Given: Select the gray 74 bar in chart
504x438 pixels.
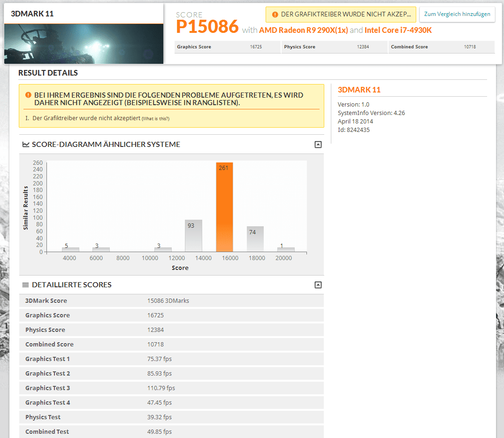Looking at the screenshot, I should tap(255, 239).
